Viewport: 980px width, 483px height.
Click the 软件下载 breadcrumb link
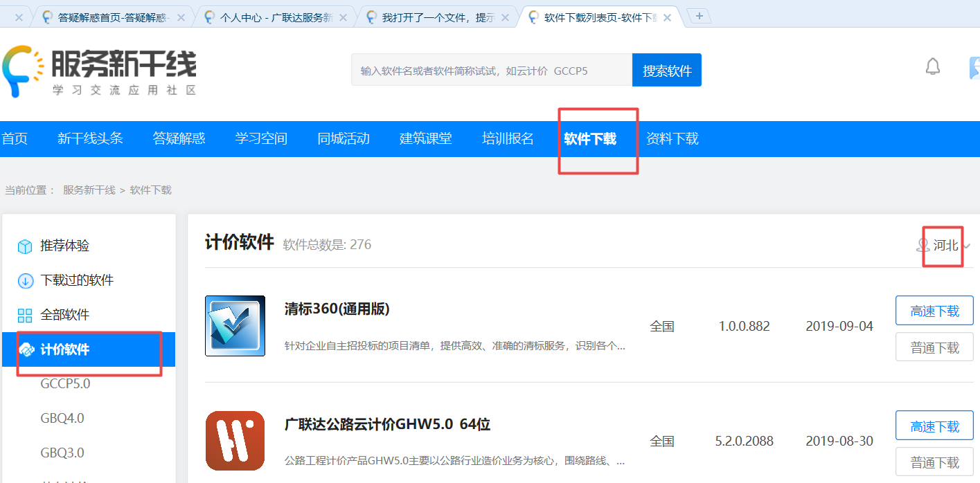(x=151, y=190)
